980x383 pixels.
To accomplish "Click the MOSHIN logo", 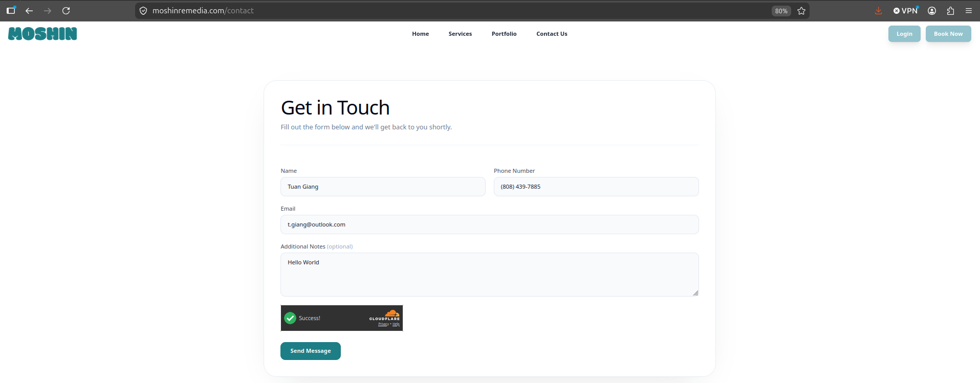I will (42, 34).
